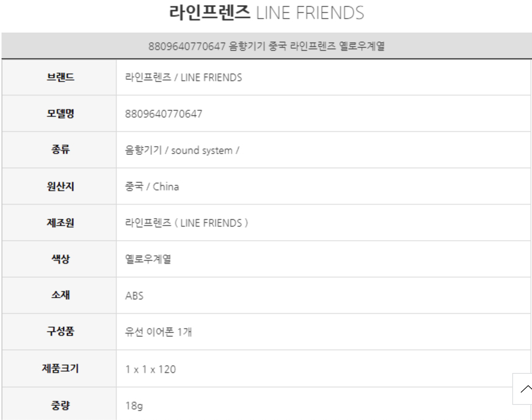Image resolution: width=532 pixels, height=420 pixels.
Task: Click the gray product summary header bar
Action: click(266, 46)
